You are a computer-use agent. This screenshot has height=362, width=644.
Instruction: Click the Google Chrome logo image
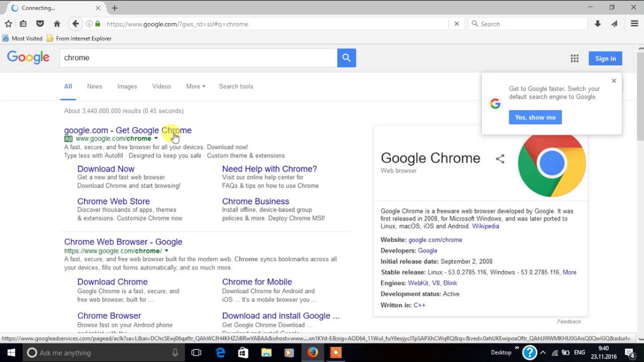[x=552, y=164]
